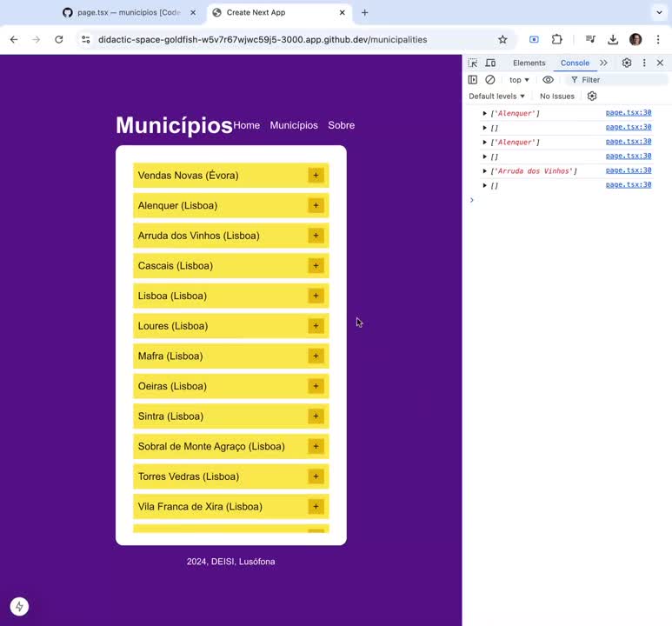Expand ['Arruda dos Vinhos'] console entry
This screenshot has height=626, width=672.
tap(484, 170)
